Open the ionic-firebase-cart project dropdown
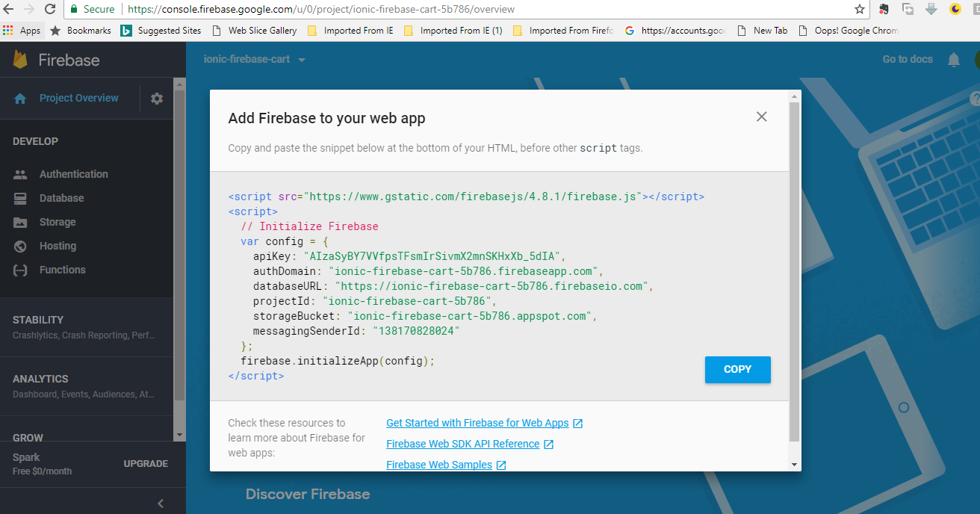 tap(255, 60)
